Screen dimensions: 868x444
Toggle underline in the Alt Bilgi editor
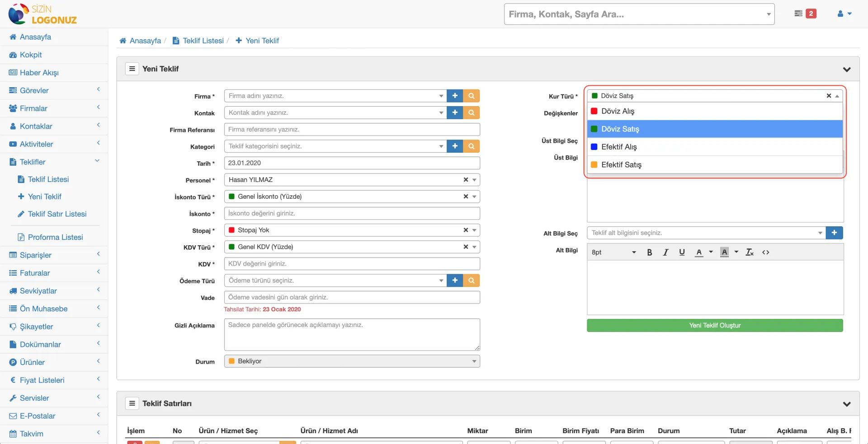(682, 252)
